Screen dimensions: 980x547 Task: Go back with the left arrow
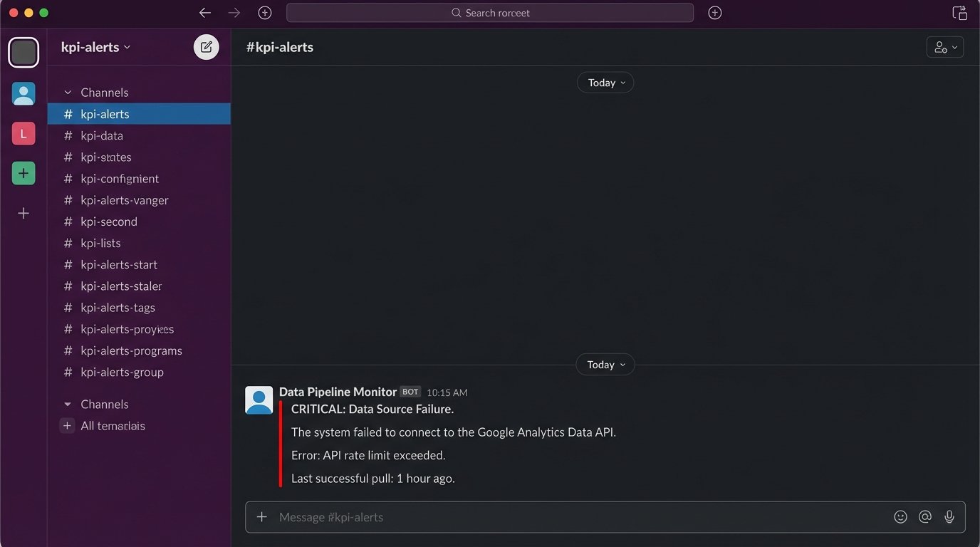[x=205, y=13]
